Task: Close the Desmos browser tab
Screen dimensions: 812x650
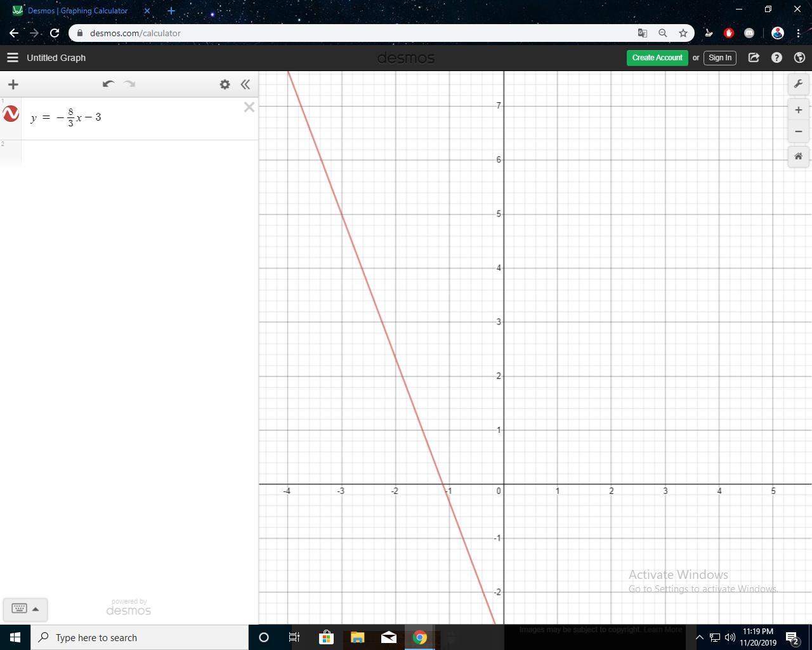Action: tap(147, 11)
